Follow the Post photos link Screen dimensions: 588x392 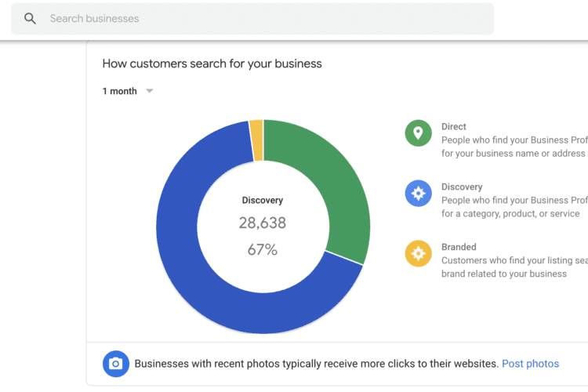point(530,364)
